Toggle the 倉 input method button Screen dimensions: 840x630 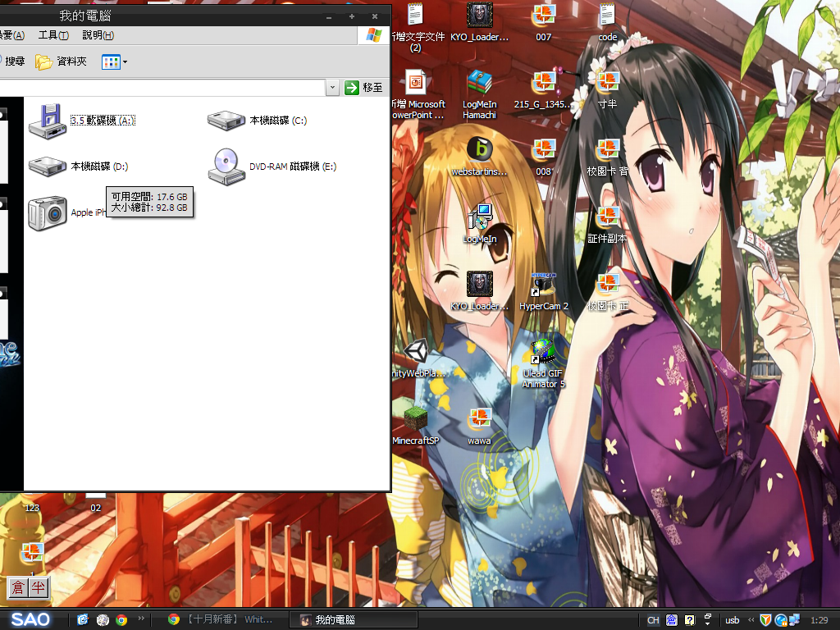click(18, 587)
